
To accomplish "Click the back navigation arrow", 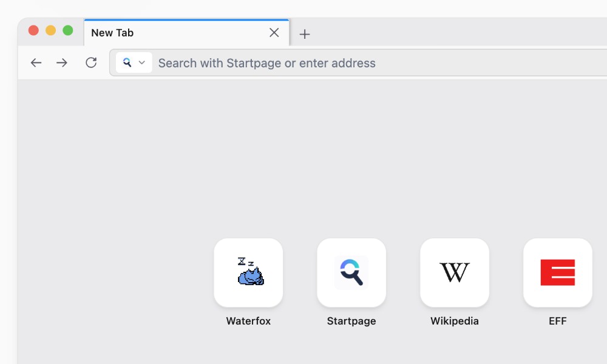I will pos(36,62).
